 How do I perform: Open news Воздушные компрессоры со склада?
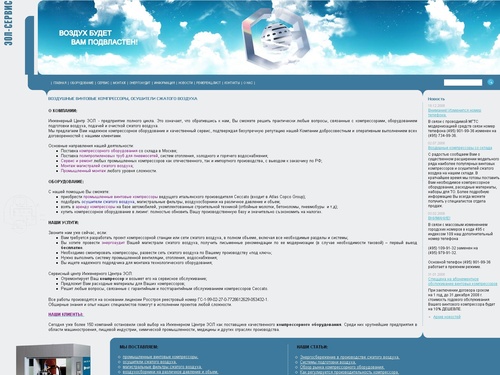(x=460, y=148)
